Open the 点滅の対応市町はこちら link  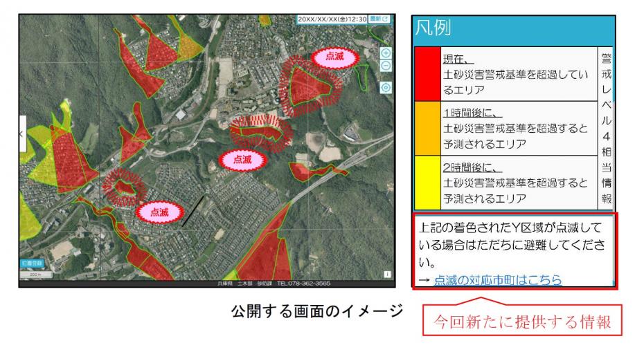coord(497,279)
